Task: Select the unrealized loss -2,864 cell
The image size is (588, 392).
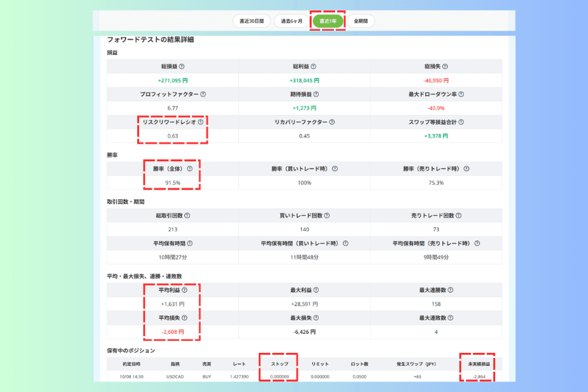Action: pos(479,376)
